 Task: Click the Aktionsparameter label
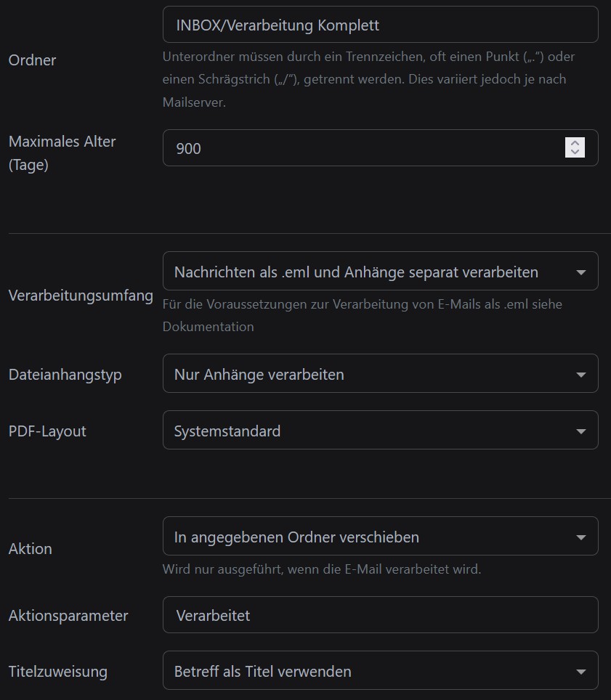pyautogui.click(x=68, y=616)
